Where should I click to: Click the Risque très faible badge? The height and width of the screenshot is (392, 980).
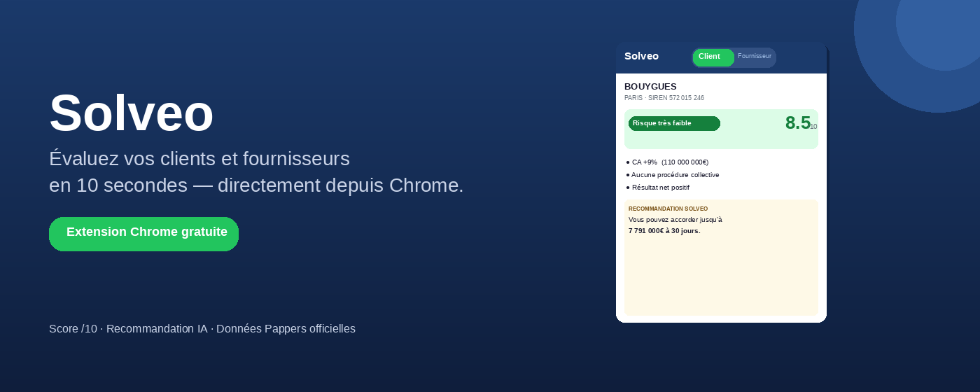[x=674, y=123]
